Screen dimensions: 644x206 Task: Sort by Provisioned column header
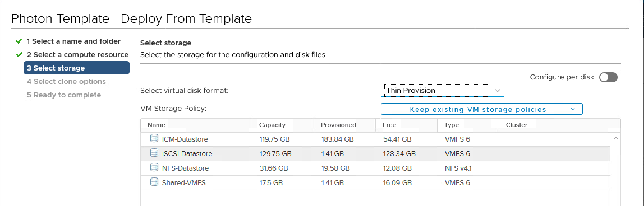[338, 125]
